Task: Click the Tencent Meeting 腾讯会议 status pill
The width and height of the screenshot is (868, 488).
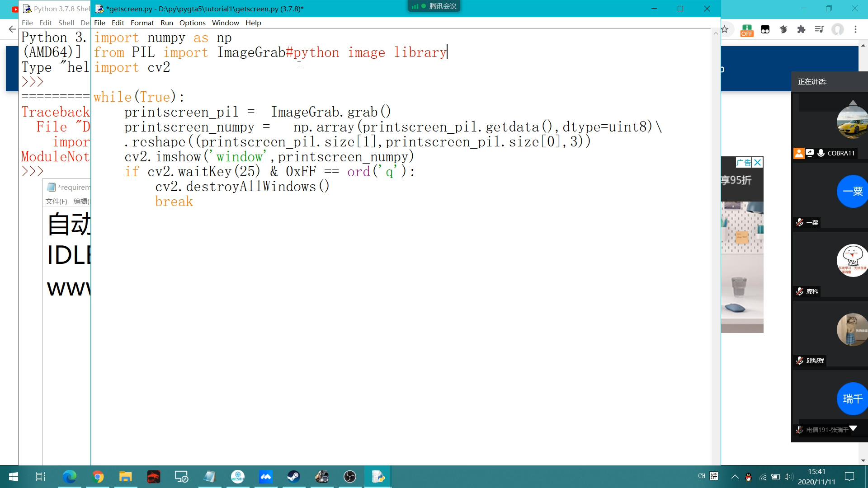Action: point(434,6)
